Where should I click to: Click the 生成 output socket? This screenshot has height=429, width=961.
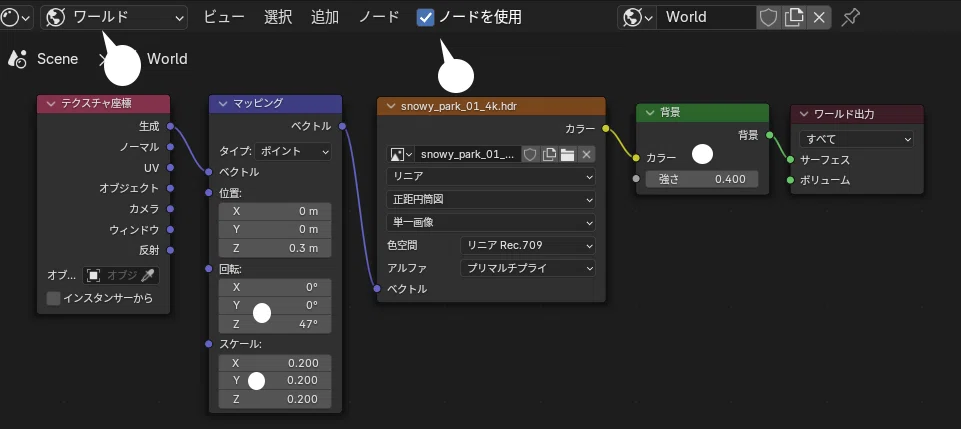click(170, 126)
